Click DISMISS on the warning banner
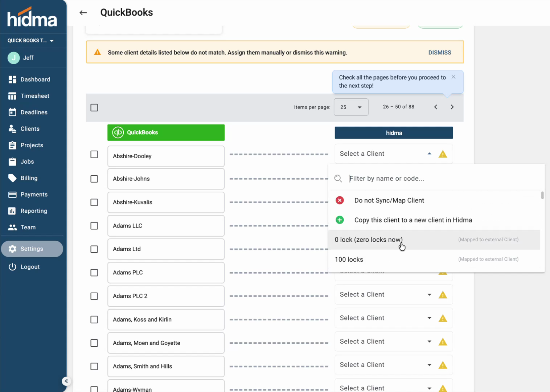The width and height of the screenshot is (550, 392). [x=440, y=53]
